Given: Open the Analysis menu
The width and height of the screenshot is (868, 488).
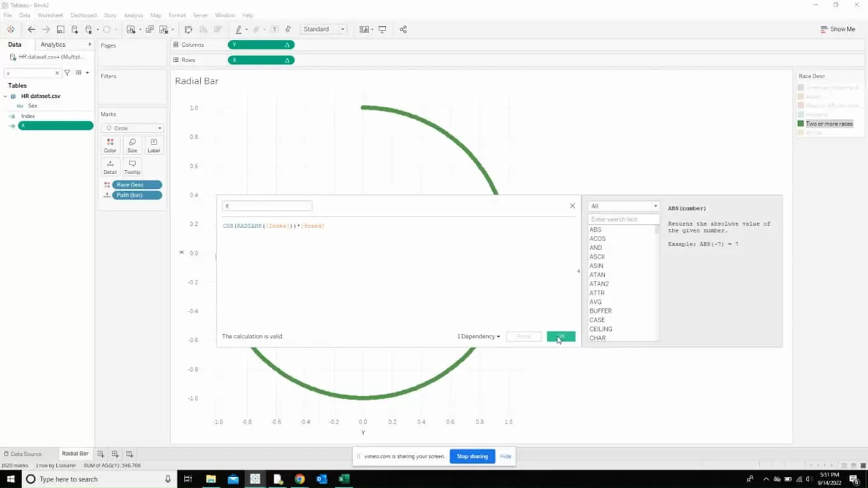Looking at the screenshot, I should click(134, 15).
